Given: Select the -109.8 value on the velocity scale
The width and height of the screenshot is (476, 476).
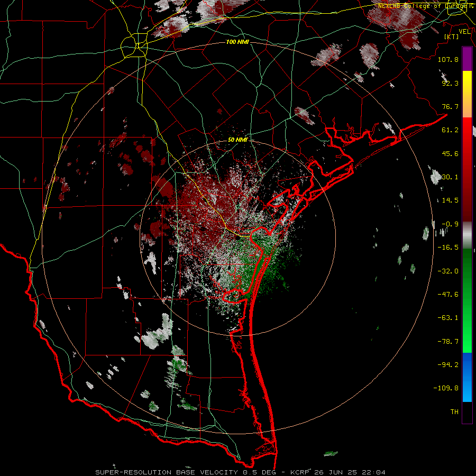Looking at the screenshot, I should [x=446, y=388].
